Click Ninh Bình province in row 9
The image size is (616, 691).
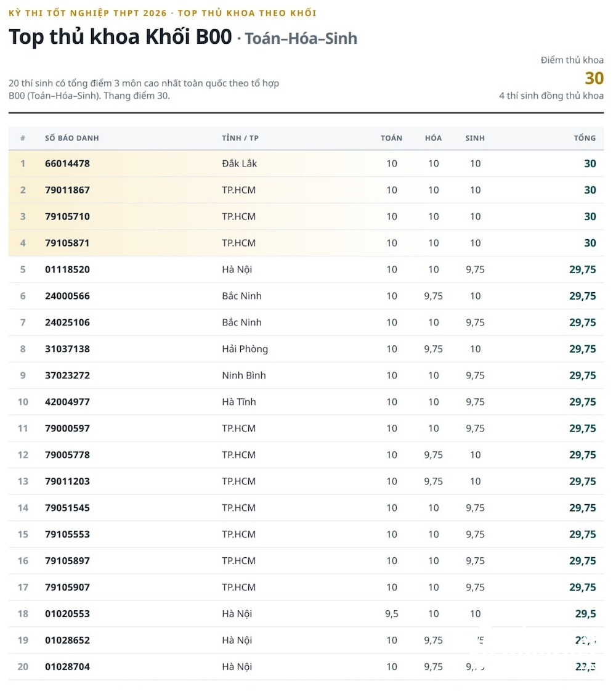pyautogui.click(x=244, y=375)
